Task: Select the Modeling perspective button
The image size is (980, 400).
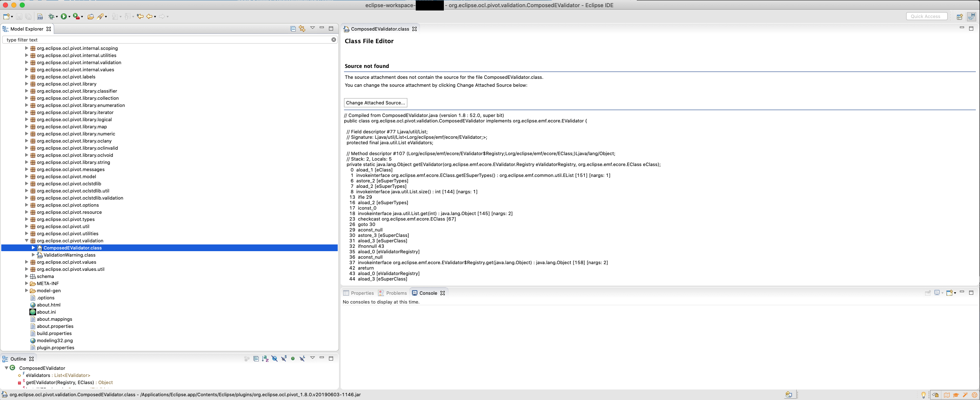Action: pyautogui.click(x=971, y=16)
